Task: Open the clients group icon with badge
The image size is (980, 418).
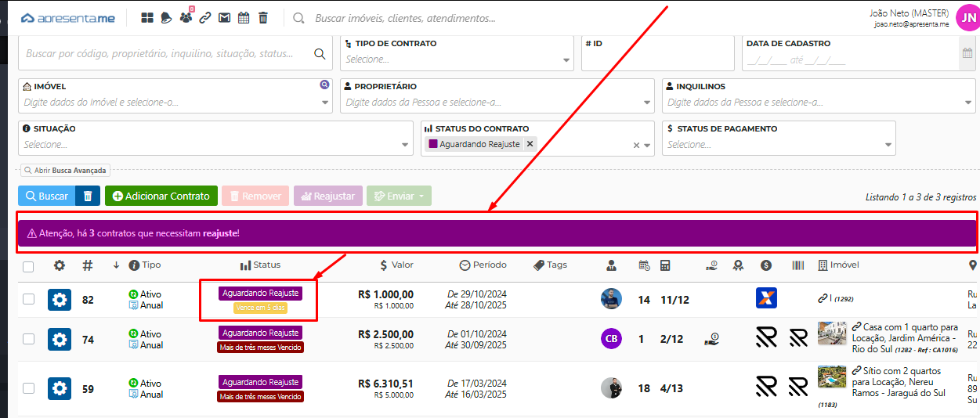Action: [186, 18]
